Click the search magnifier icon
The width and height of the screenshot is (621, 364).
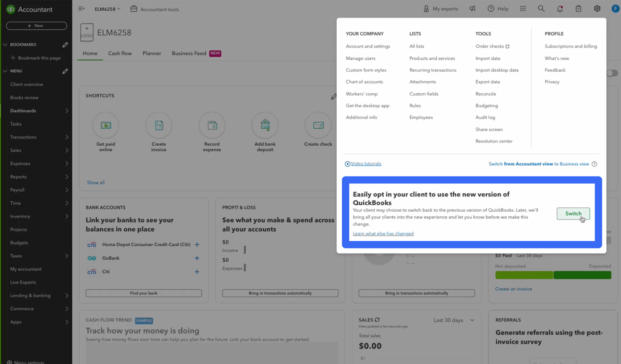pos(541,9)
